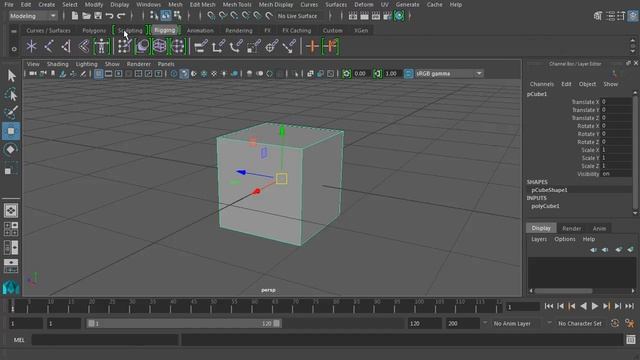Toggle the viewport grid display
The width and height of the screenshot is (640, 360).
click(98, 73)
